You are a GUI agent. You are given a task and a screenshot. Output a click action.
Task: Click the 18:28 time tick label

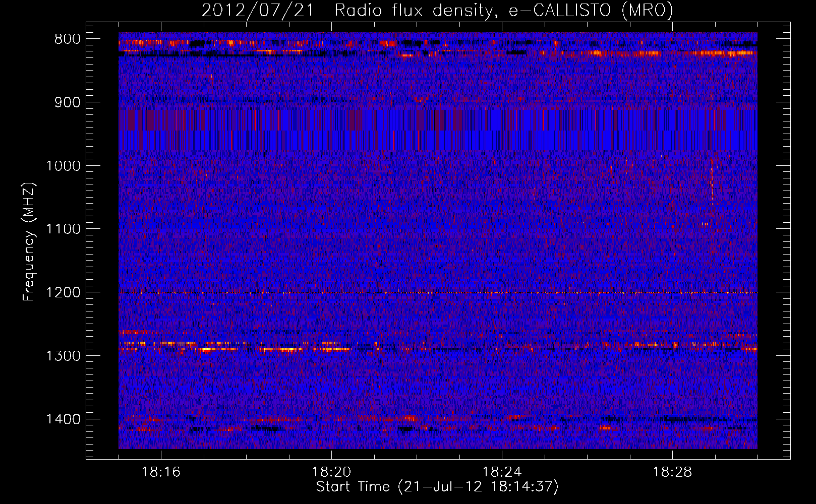(673, 472)
